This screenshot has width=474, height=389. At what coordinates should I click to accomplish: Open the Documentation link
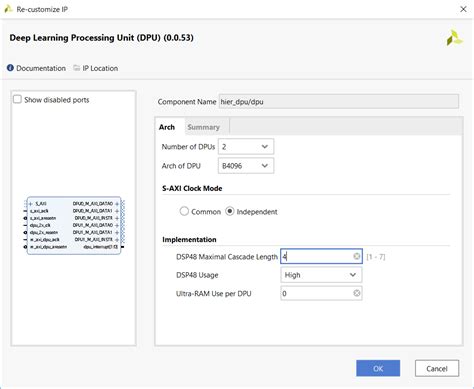41,68
